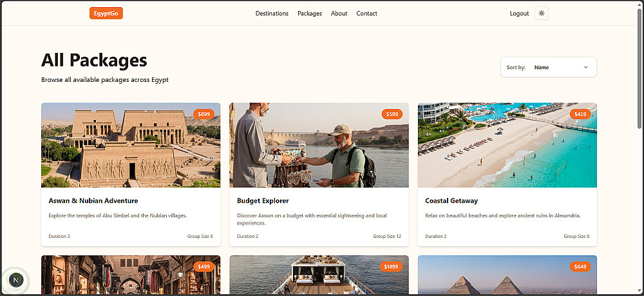644x296 pixels.
Task: Toggle the light/dark theme sun icon
Action: pos(542,13)
